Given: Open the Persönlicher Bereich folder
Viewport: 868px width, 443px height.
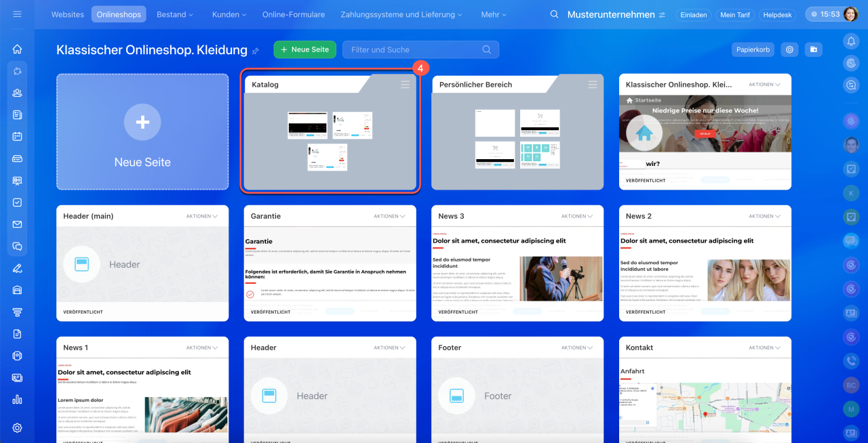Looking at the screenshot, I should pyautogui.click(x=517, y=132).
